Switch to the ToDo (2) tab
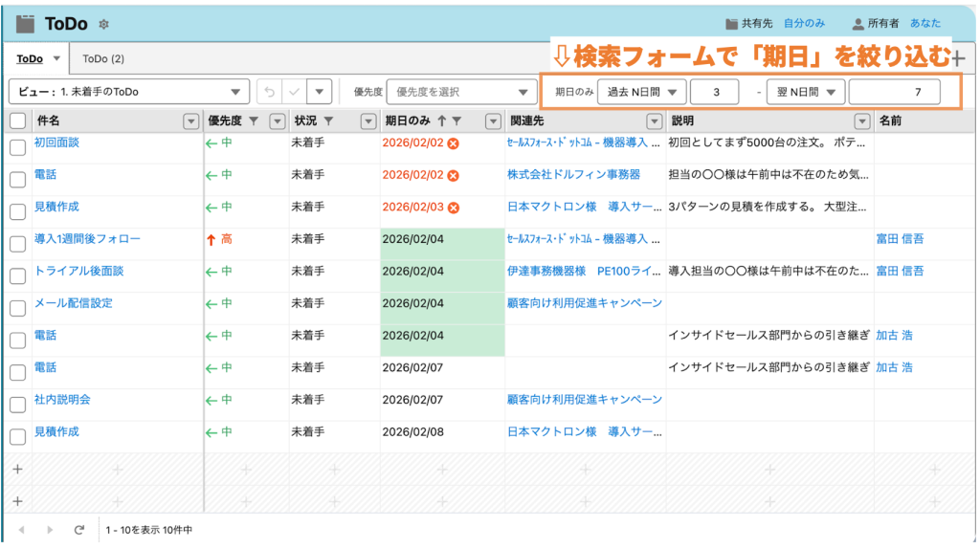The height and width of the screenshot is (549, 980). point(103,58)
